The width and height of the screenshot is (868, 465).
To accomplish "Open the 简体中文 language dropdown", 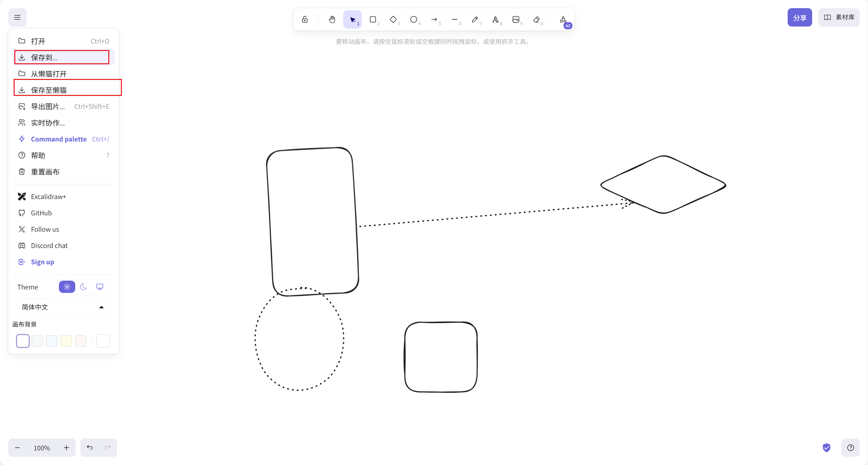I will click(63, 307).
